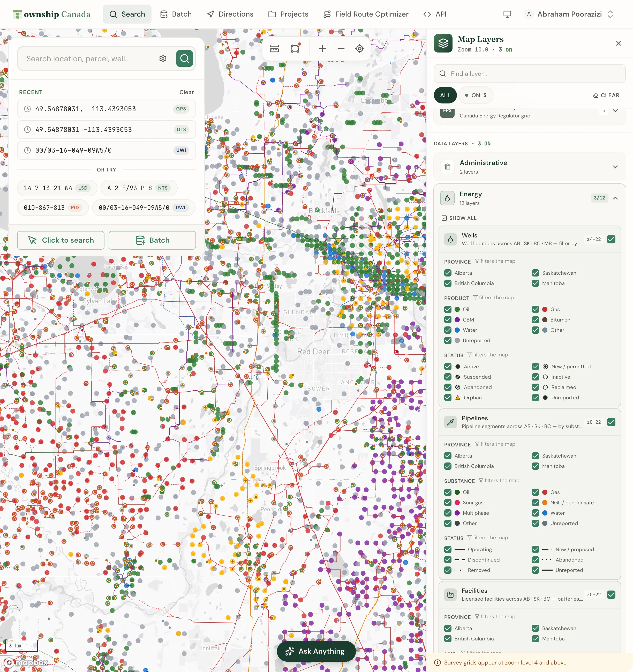Collapse the Energy layers group
633x672 pixels.
[615, 198]
